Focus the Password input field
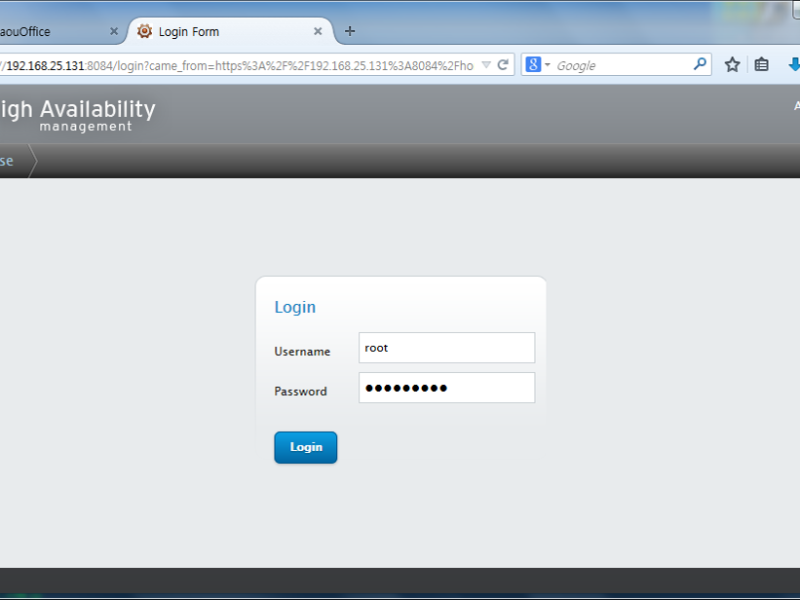The width and height of the screenshot is (800, 600). pos(446,388)
